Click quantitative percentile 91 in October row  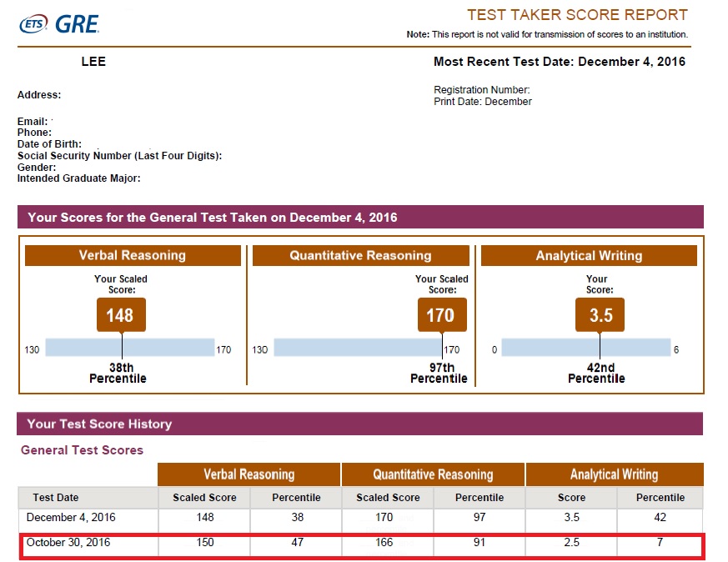click(479, 542)
